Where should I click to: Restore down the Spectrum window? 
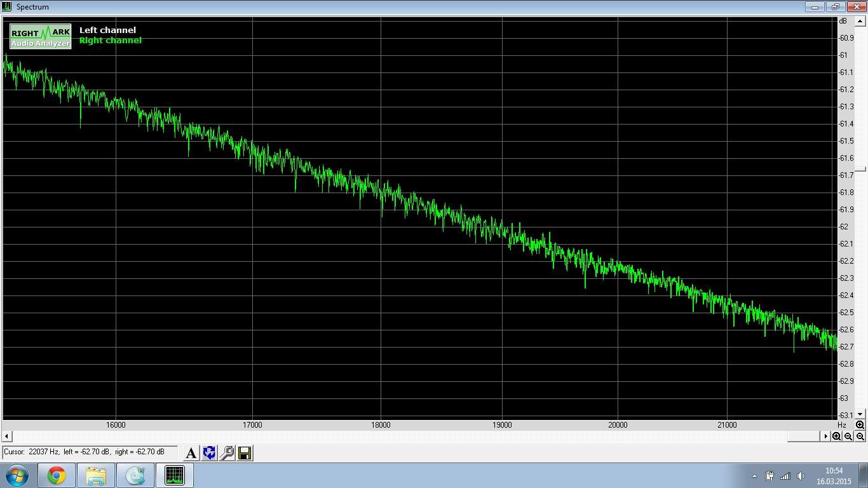pos(835,7)
